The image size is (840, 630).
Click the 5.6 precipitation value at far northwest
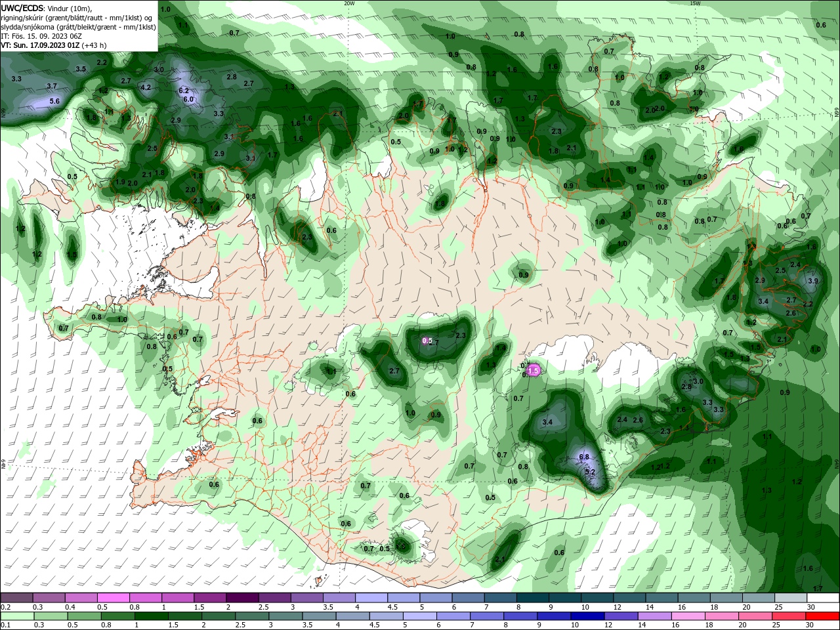coord(54,101)
